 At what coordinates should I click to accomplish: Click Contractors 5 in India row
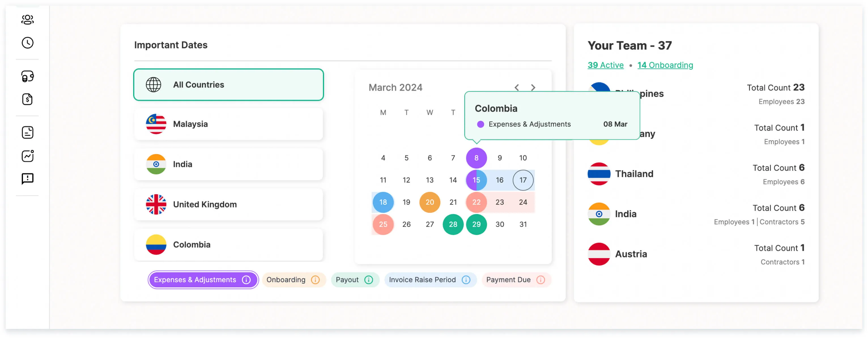[x=782, y=222]
